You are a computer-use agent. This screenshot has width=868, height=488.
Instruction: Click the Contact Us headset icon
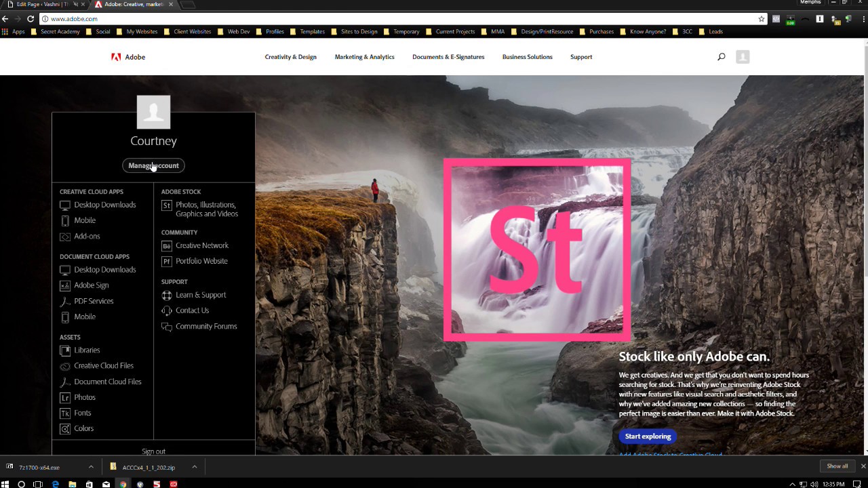(167, 311)
